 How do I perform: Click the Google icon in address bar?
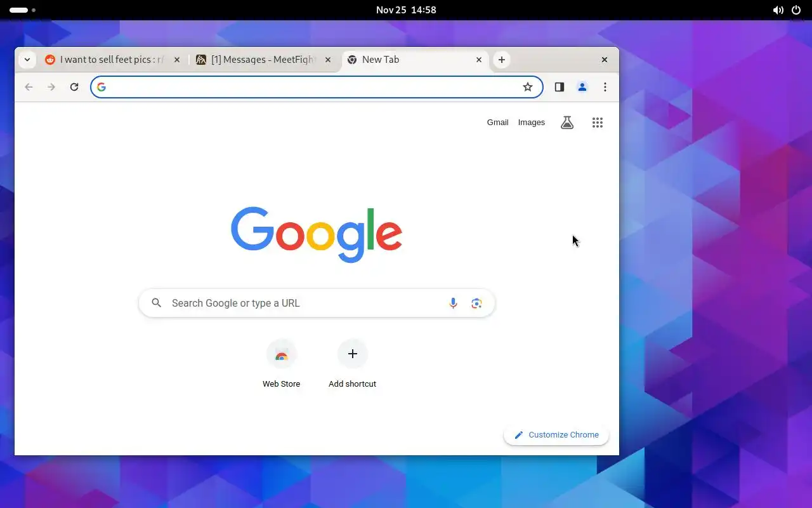[101, 87]
